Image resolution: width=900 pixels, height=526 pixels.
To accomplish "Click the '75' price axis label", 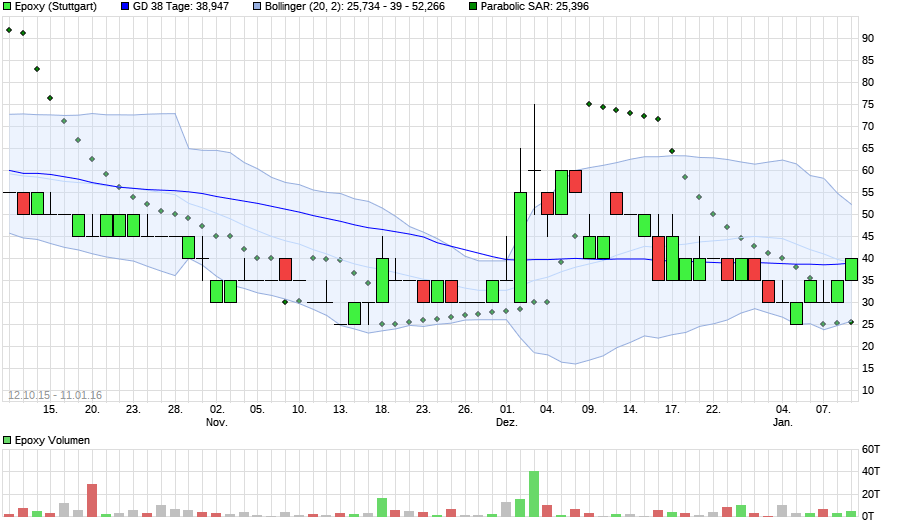I will coord(868,105).
